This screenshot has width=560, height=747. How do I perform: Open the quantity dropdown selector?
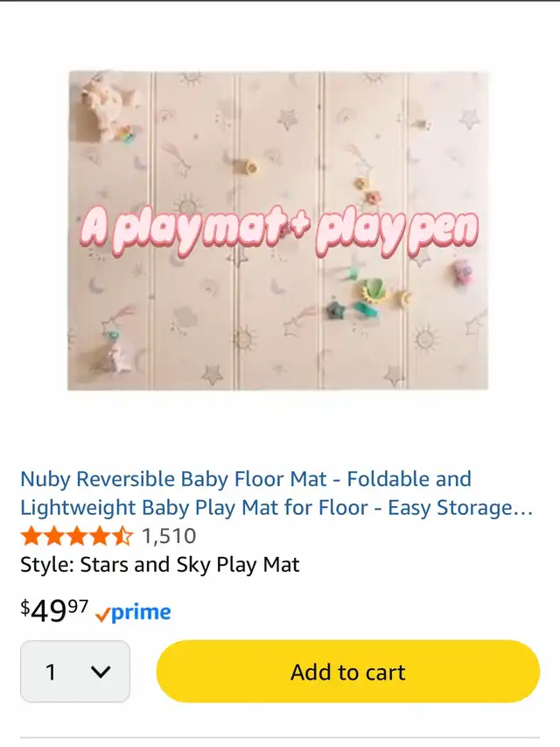[75, 672]
